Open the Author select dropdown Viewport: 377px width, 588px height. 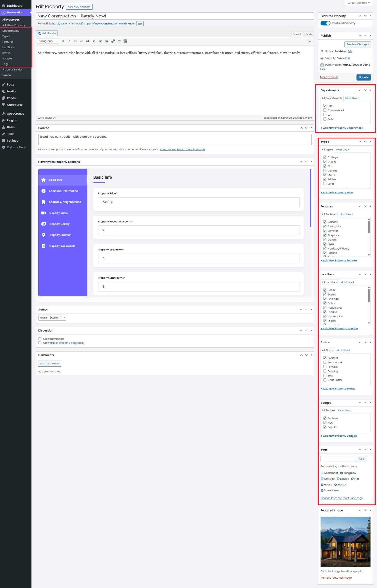pyautogui.click(x=52, y=317)
